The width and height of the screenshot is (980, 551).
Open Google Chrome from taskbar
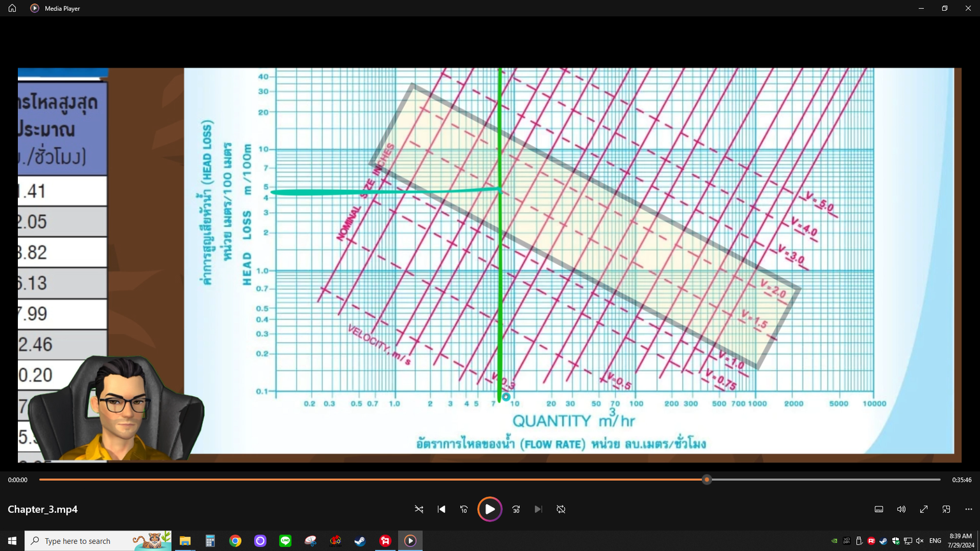pos(235,541)
